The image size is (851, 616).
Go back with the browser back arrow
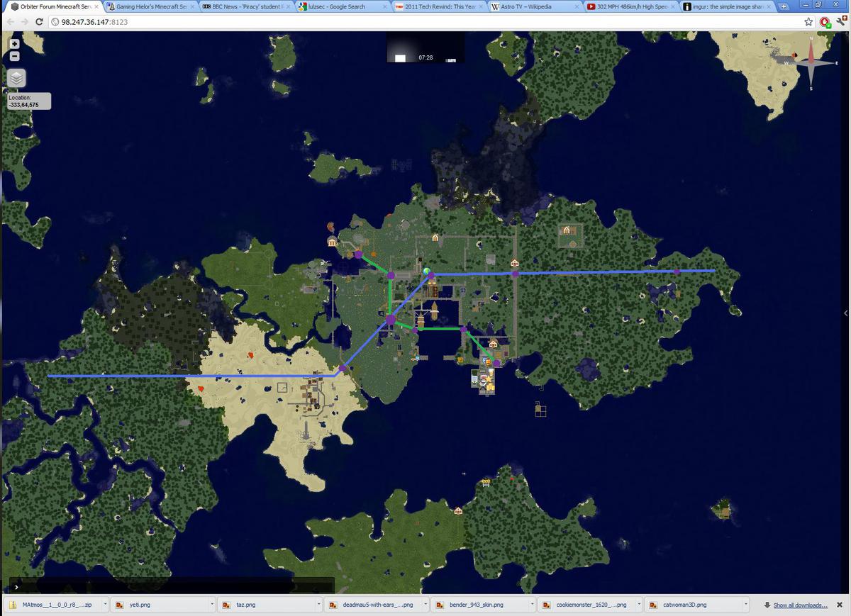pyautogui.click(x=10, y=22)
